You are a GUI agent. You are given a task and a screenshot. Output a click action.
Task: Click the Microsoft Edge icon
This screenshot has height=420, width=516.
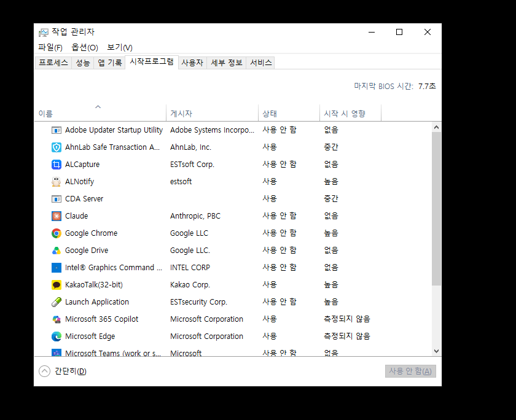[x=57, y=336]
